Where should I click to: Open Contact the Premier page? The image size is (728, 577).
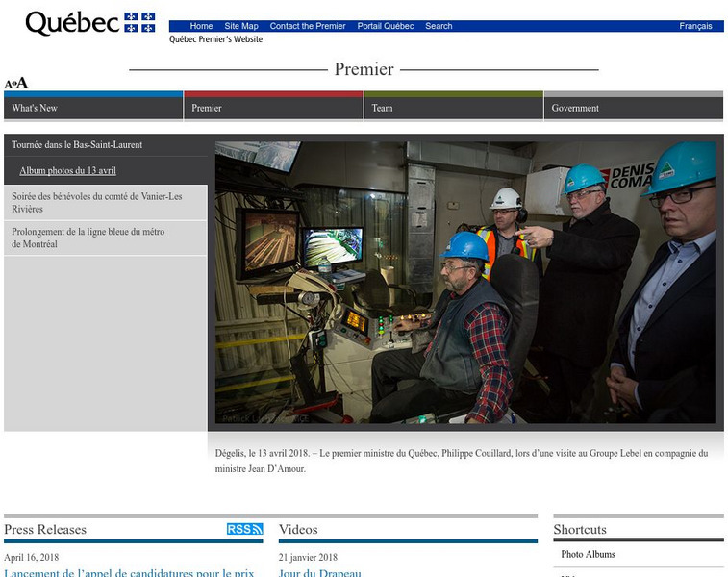(x=308, y=26)
